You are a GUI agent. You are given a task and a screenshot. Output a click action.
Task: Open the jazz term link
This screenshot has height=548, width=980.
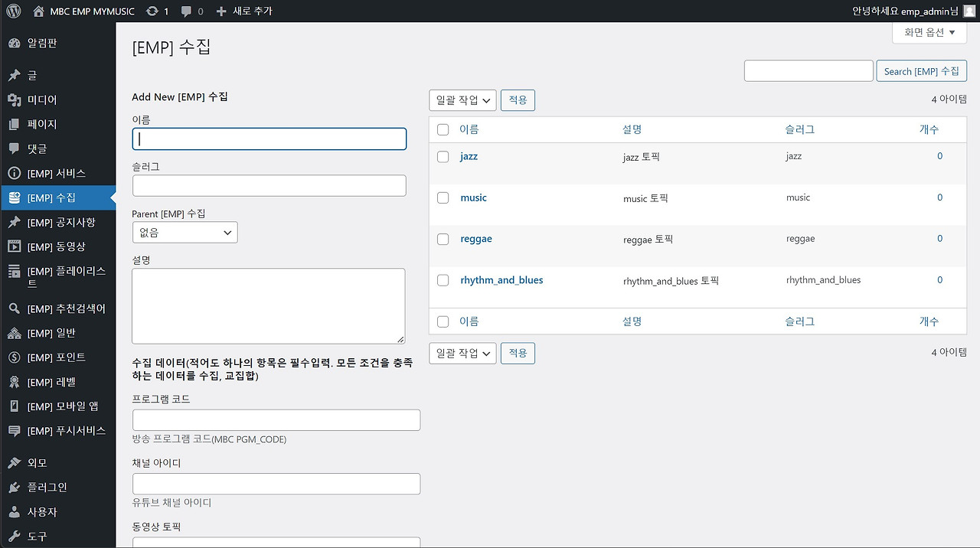pos(469,156)
